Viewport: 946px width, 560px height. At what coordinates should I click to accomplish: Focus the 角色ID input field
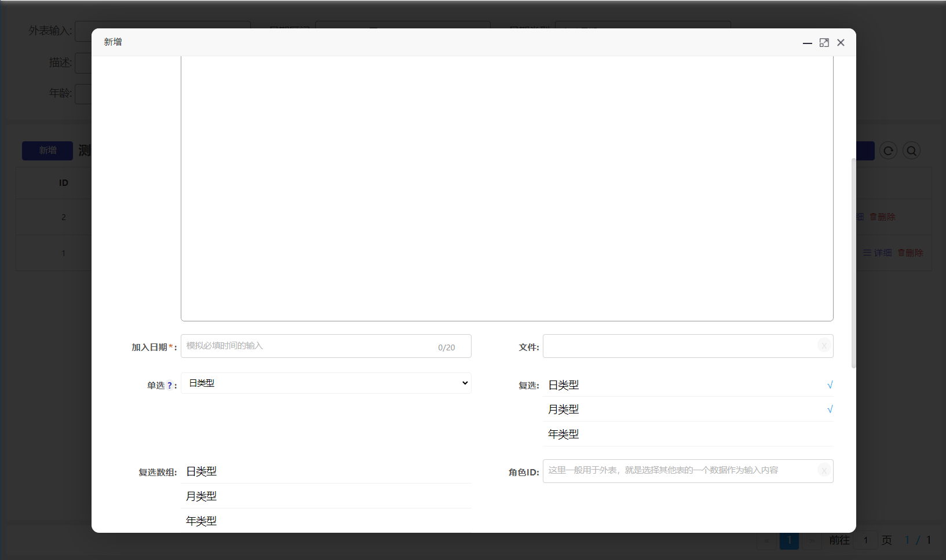click(678, 471)
